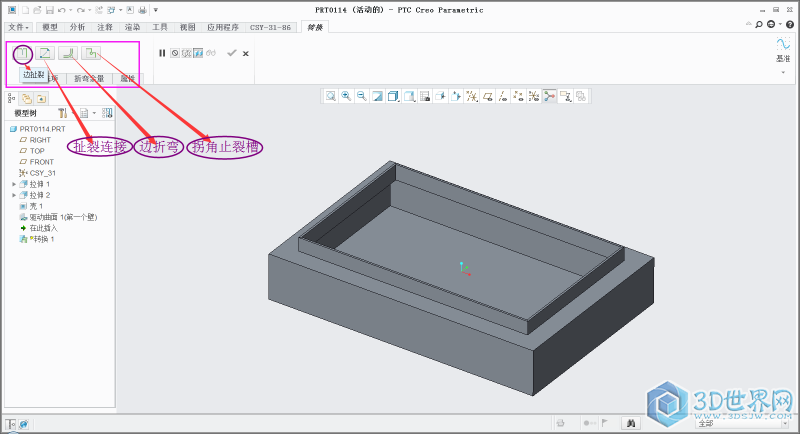Click Find binoculars button in status bar
800x434 pixels.
click(631, 423)
